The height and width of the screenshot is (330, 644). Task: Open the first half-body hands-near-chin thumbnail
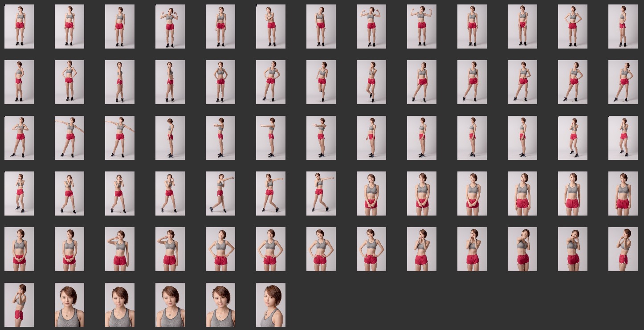click(x=422, y=249)
